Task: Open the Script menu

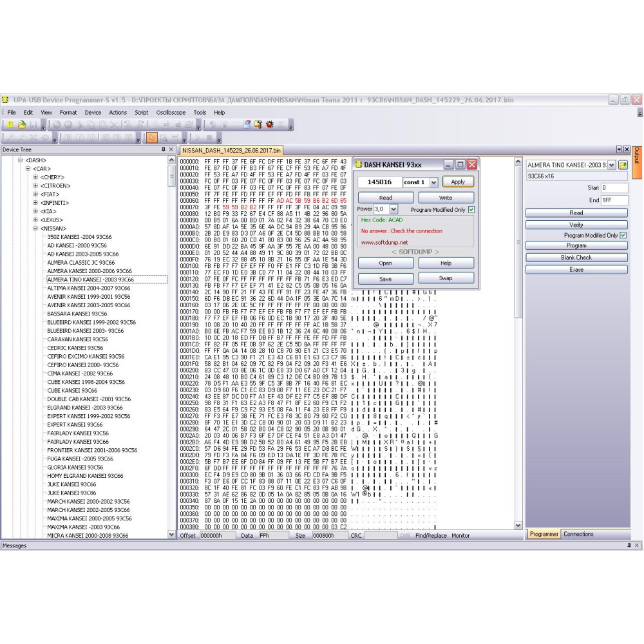Action: coord(141,113)
